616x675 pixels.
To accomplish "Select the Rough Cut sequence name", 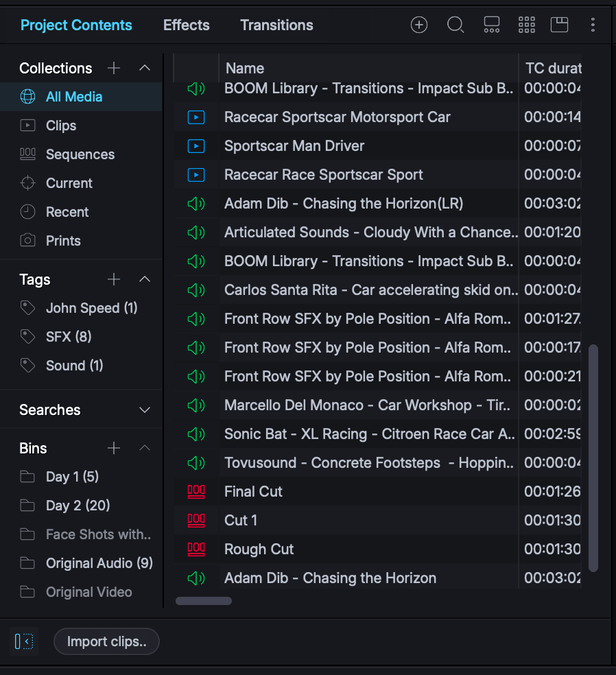I will pyautogui.click(x=259, y=549).
